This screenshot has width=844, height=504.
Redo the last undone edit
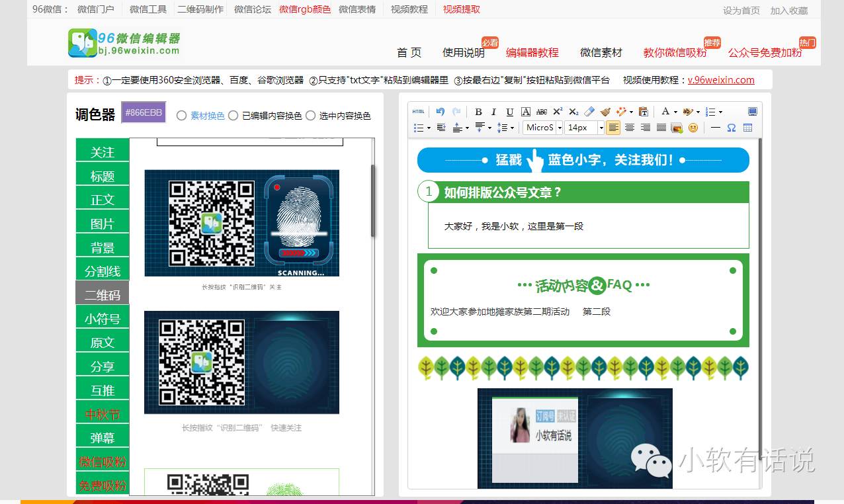coord(456,112)
